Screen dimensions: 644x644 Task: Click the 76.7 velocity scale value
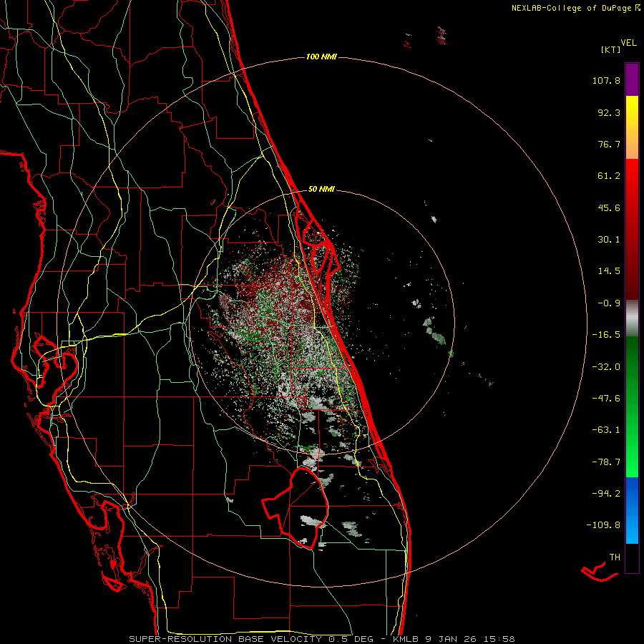609,144
